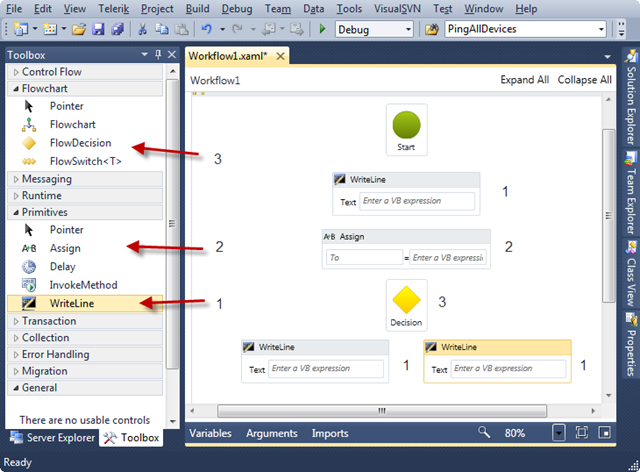
Task: Open the Toolbox window position dropdown
Action: click(x=144, y=54)
